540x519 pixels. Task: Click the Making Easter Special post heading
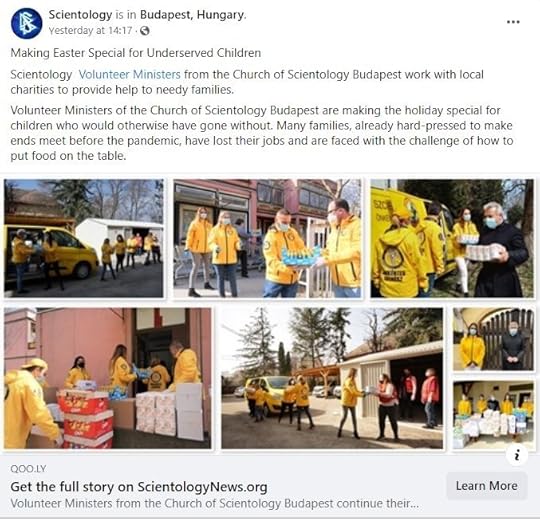pyautogui.click(x=136, y=53)
